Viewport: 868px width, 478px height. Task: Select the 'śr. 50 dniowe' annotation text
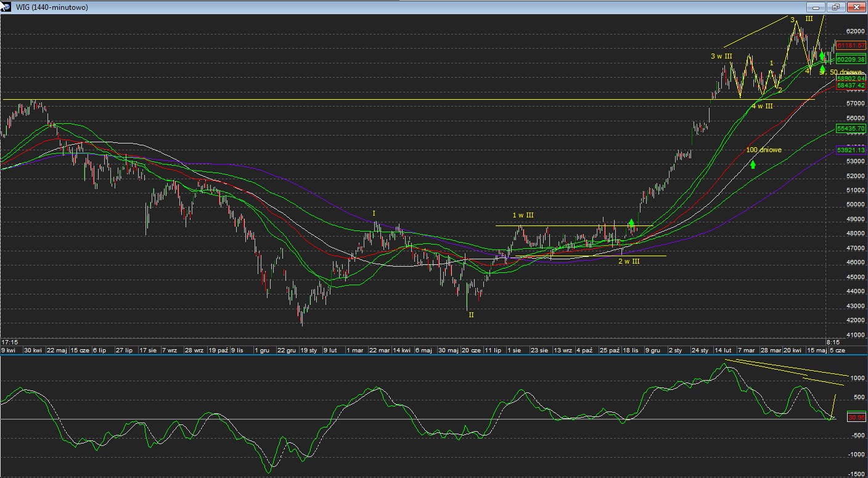tap(841, 72)
